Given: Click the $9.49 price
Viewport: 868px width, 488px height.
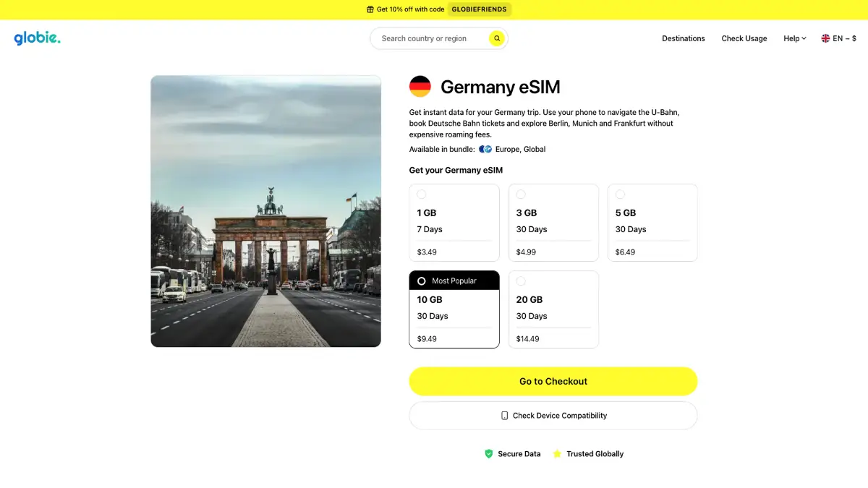Looking at the screenshot, I should [x=427, y=339].
